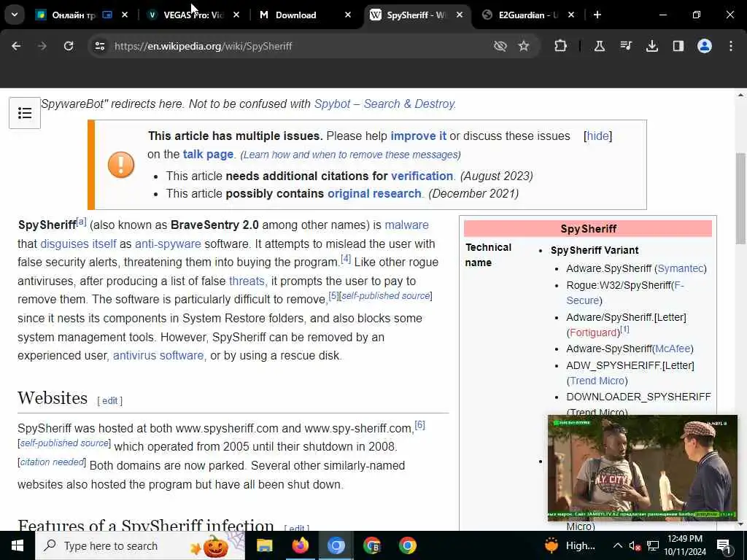Open a new browser tab

coord(597,15)
